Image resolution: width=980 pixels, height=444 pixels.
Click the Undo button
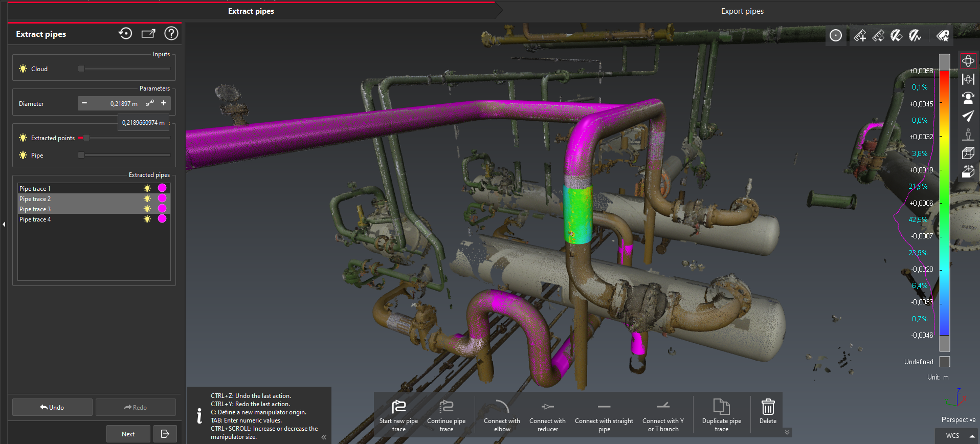pos(52,407)
